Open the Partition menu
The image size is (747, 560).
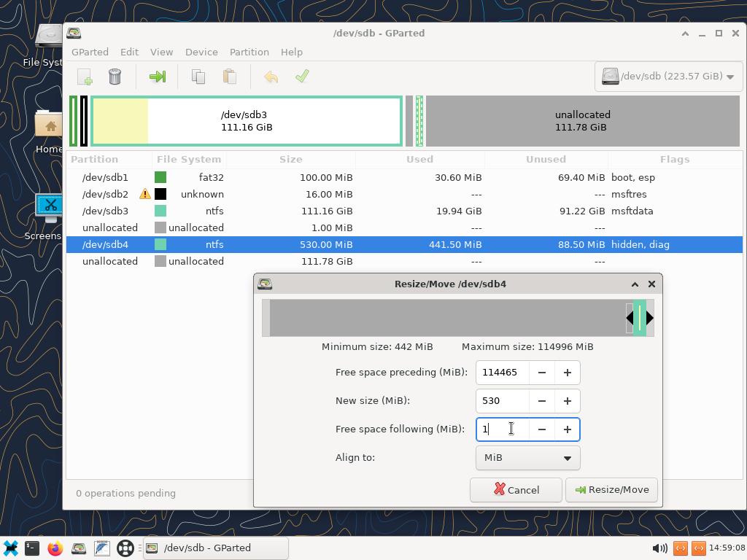[249, 52]
